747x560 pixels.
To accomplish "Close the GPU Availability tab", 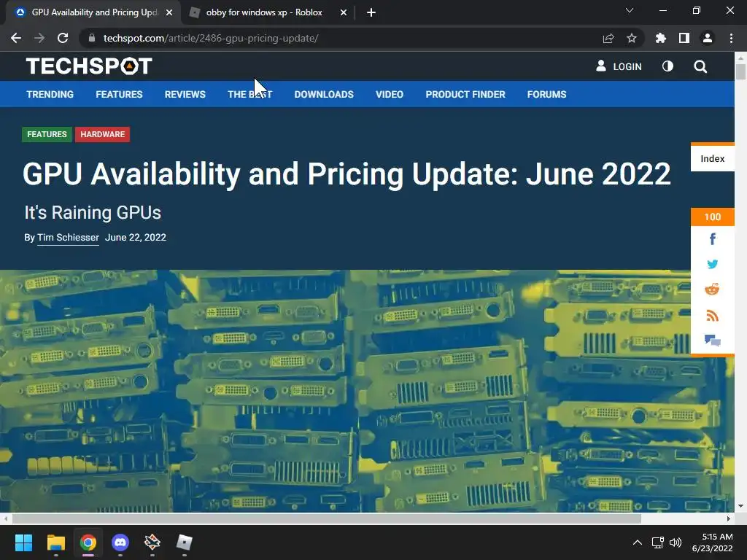I will pos(169,12).
